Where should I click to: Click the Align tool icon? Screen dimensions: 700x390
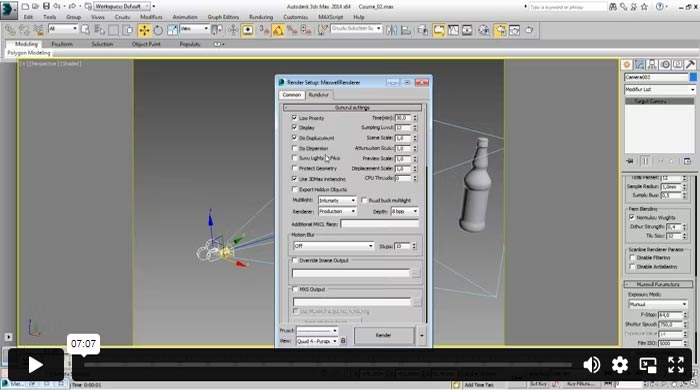pos(406,30)
